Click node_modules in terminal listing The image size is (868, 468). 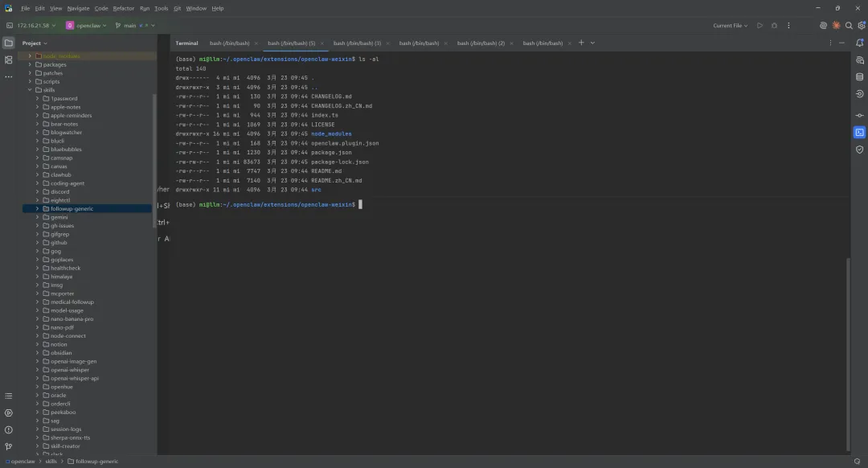coord(331,134)
